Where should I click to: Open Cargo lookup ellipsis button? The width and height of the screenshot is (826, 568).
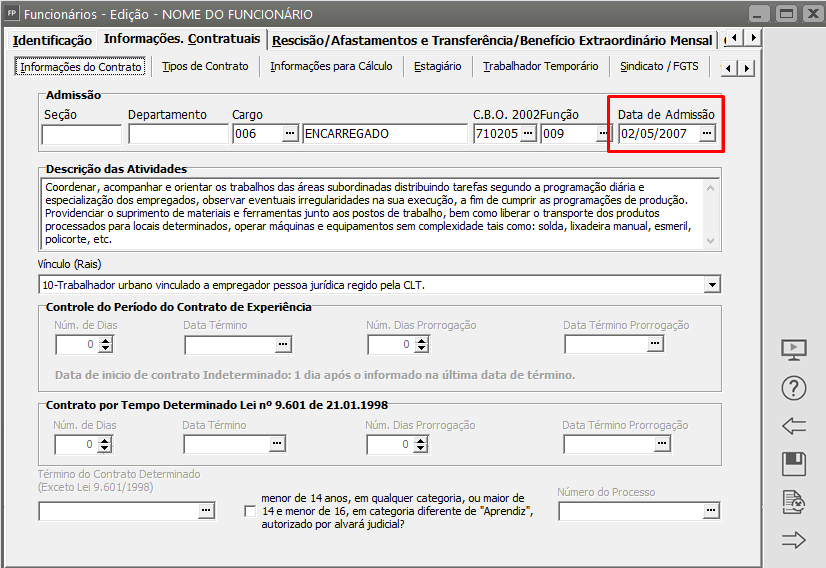tap(290, 133)
